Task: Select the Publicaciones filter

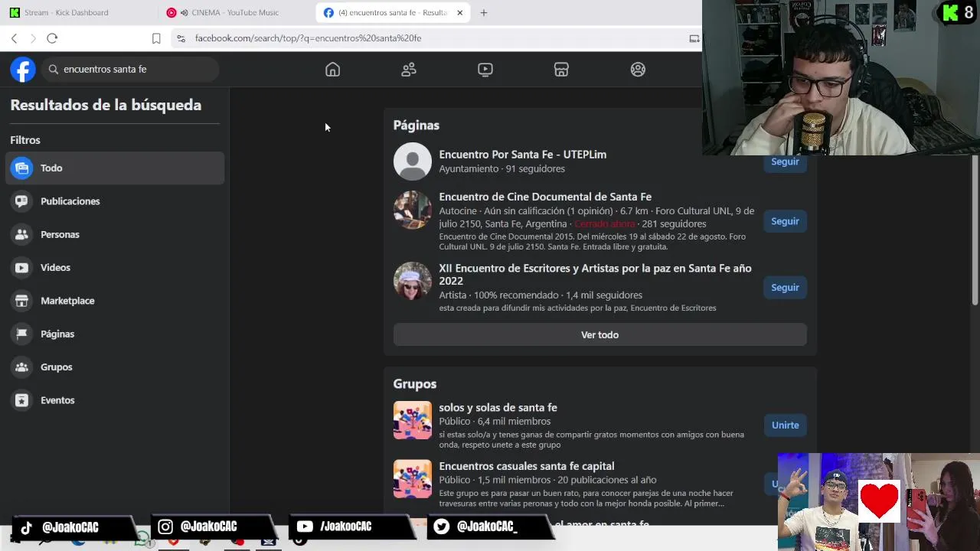Action: 115,201
